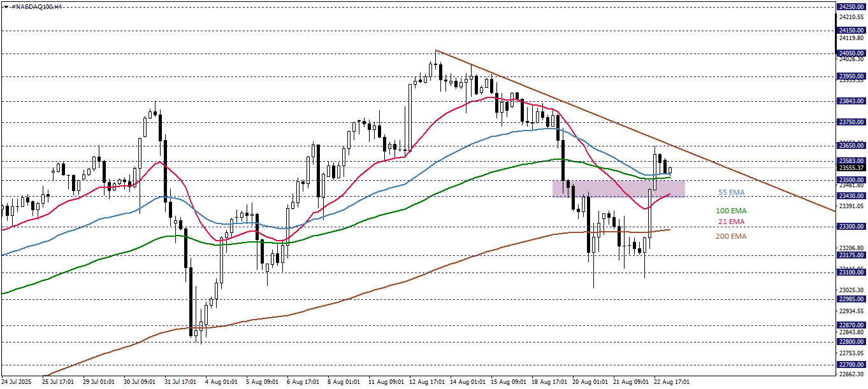Click the 24 Jul 2025 date label
The image size is (868, 389).
[17, 383]
